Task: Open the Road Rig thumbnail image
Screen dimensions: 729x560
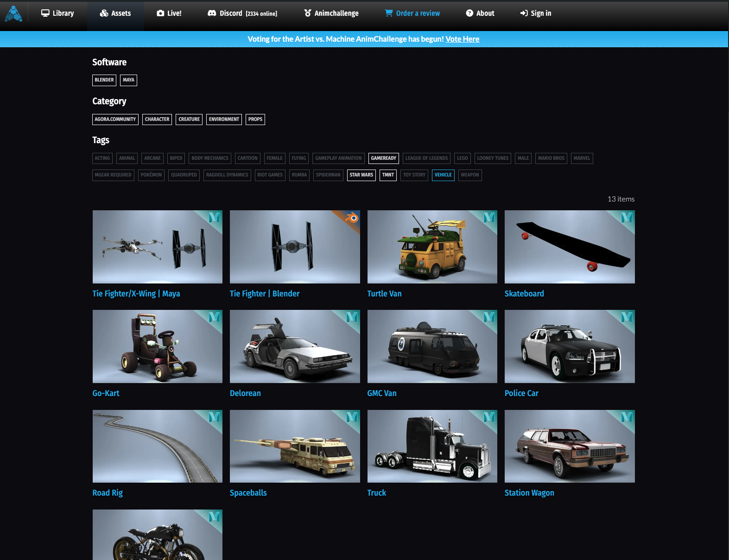Action: click(158, 446)
